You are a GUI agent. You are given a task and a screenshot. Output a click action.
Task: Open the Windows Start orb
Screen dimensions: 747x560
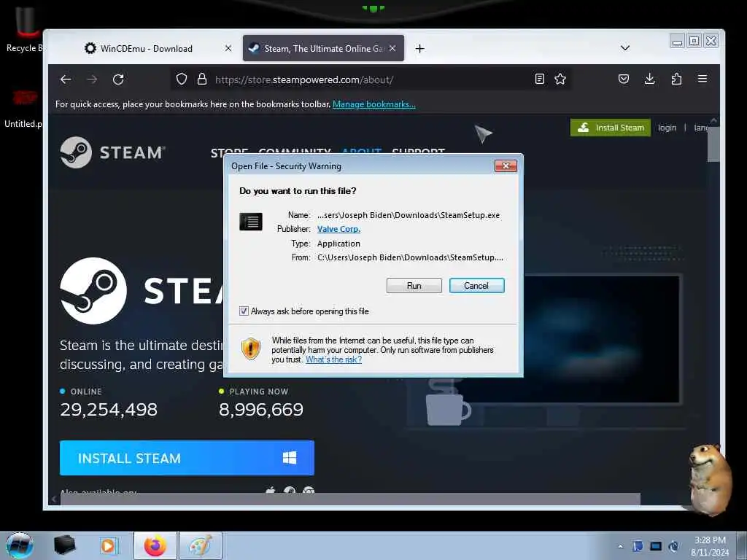[20, 545]
